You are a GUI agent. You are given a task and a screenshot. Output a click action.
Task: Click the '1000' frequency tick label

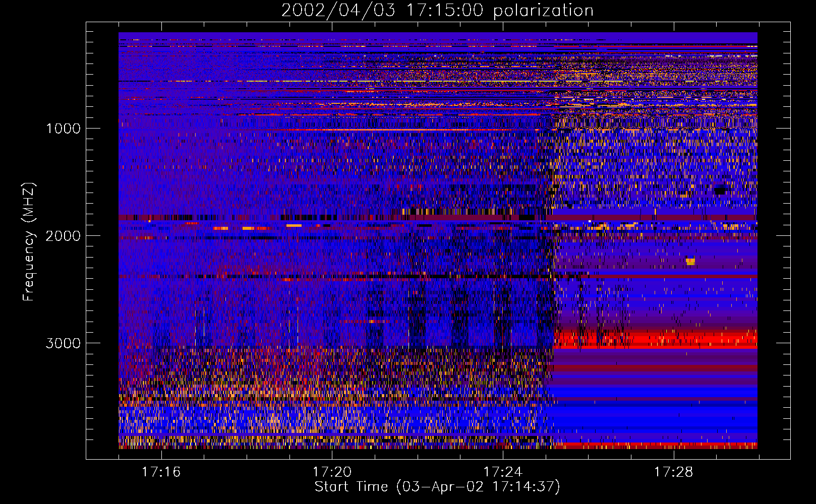coord(63,129)
